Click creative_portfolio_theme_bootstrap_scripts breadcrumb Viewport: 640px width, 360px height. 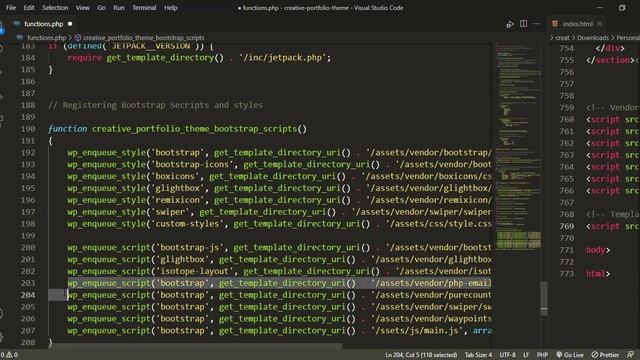point(144,38)
